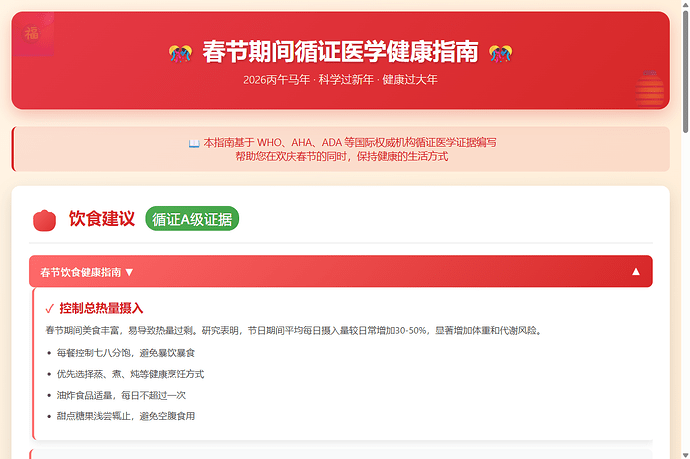Click the open book icon in notice
This screenshot has height=459, width=690.
click(194, 143)
